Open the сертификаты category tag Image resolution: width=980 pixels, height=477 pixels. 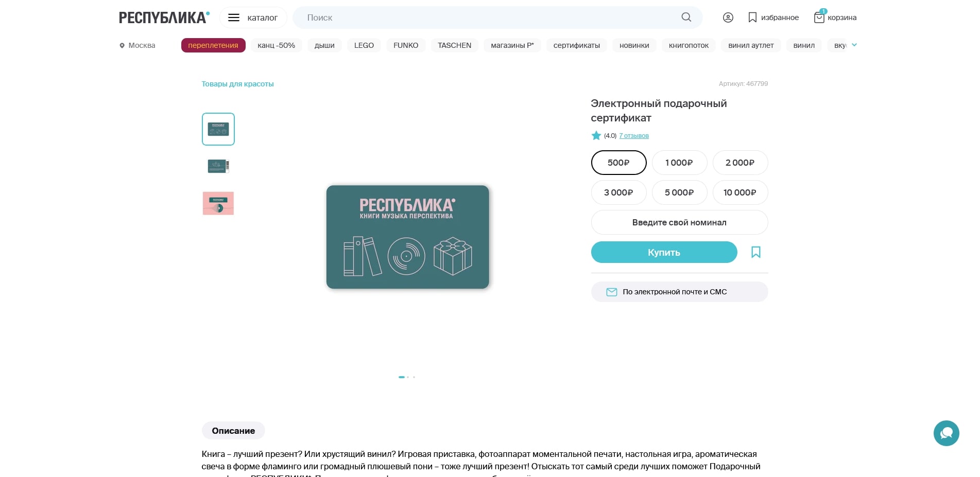click(x=576, y=45)
